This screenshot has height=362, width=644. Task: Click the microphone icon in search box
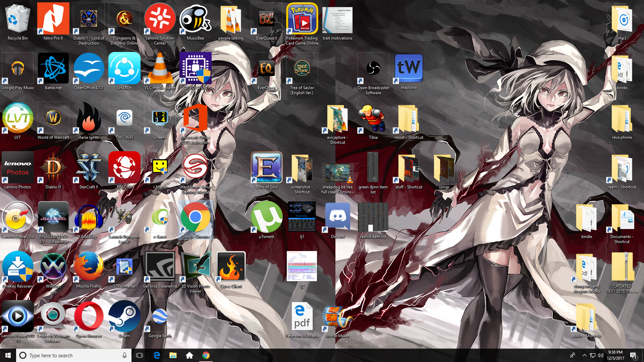click(x=124, y=355)
